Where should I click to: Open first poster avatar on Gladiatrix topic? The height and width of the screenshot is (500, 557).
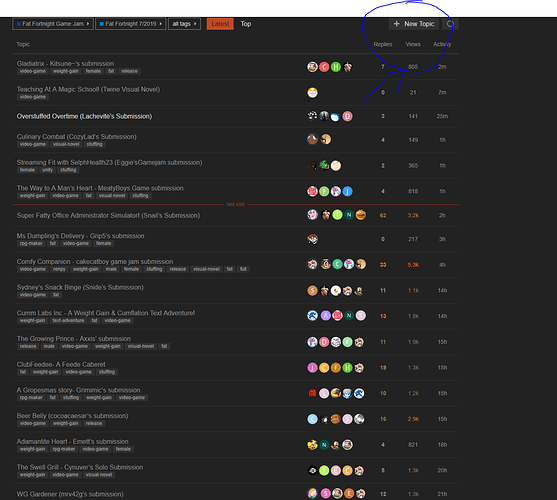[312, 67]
